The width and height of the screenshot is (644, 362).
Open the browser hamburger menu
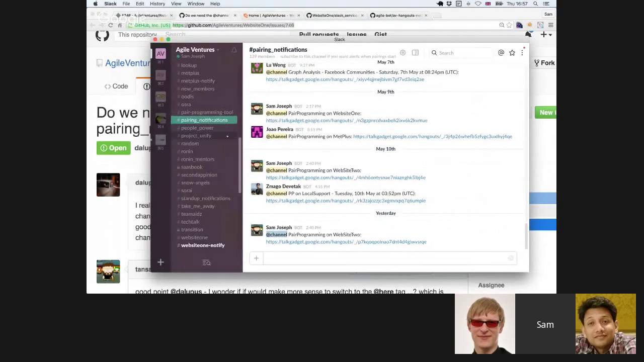[x=550, y=25]
